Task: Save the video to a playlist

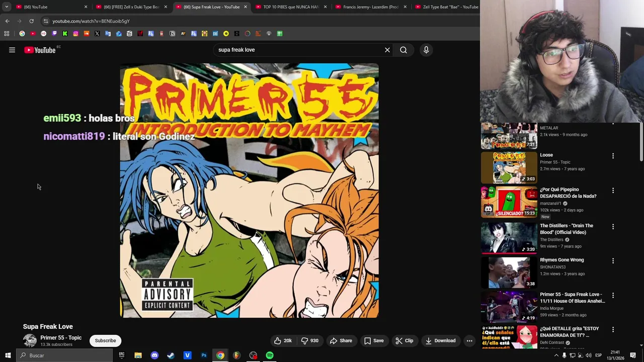Action: click(374, 340)
